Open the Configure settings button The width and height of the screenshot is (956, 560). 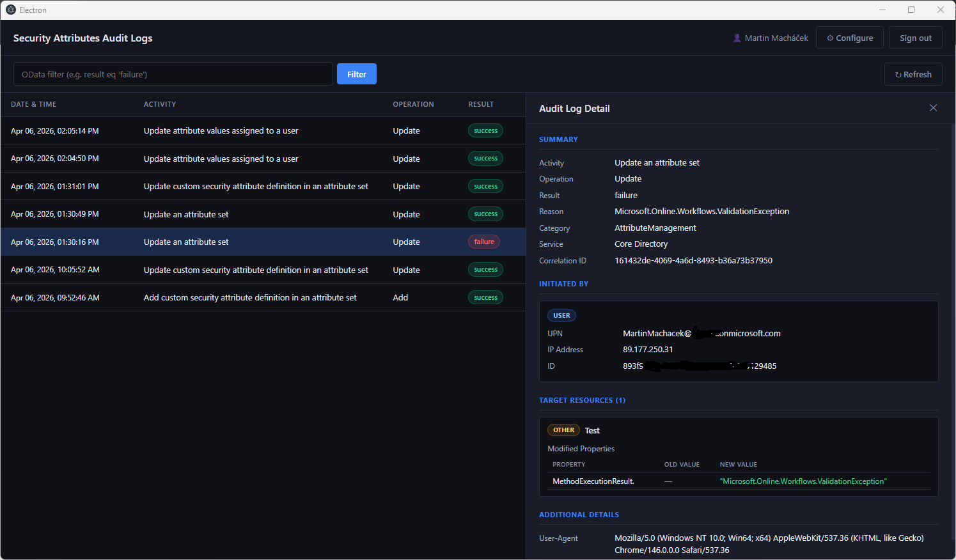pos(849,38)
